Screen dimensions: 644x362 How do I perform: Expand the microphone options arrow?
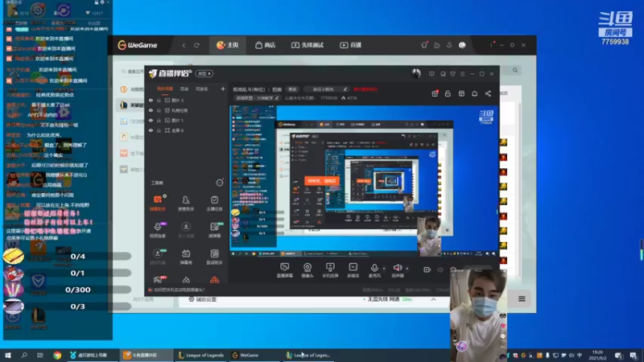click(x=384, y=269)
